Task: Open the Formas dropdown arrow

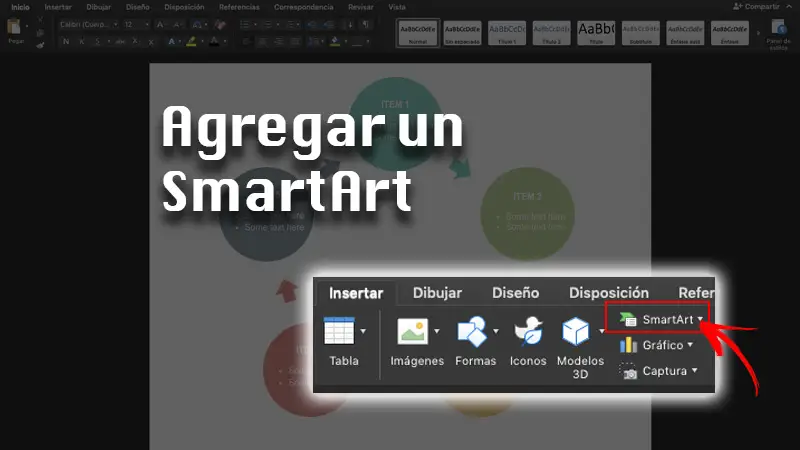Action: pos(496,331)
